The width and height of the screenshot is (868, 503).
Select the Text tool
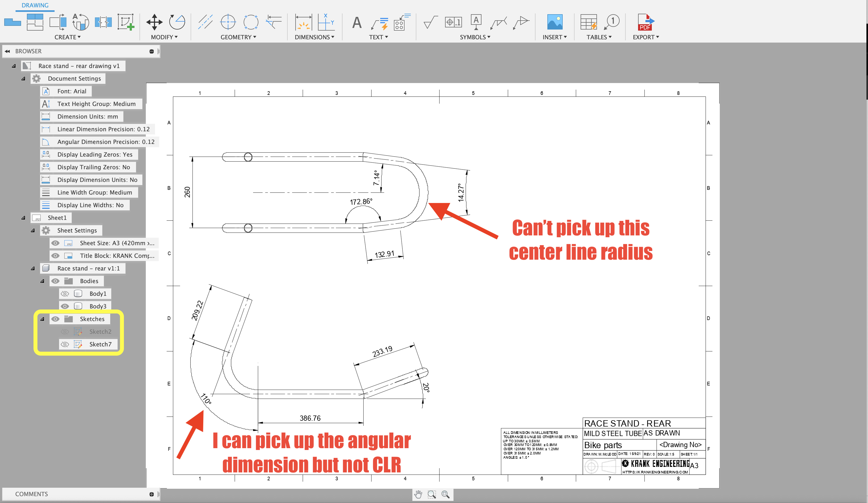pos(356,22)
